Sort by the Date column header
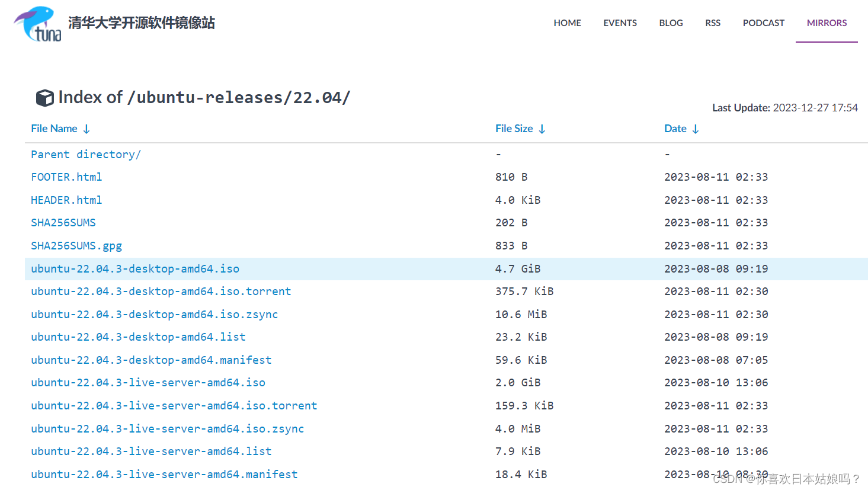 click(675, 129)
